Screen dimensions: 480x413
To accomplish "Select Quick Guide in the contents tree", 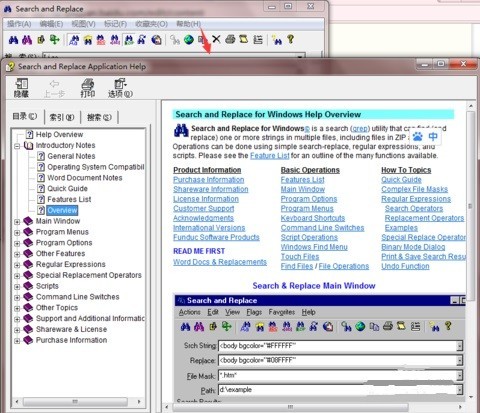I will click(67, 189).
